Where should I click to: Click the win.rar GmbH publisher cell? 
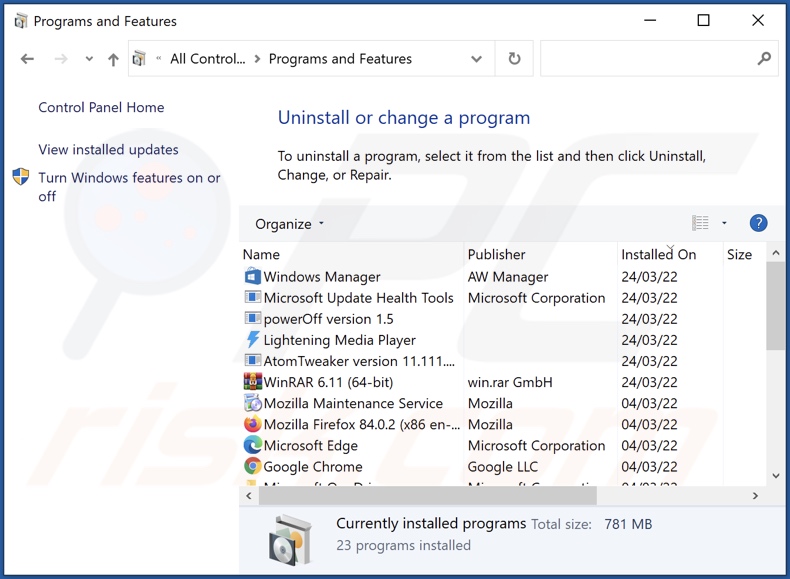510,382
